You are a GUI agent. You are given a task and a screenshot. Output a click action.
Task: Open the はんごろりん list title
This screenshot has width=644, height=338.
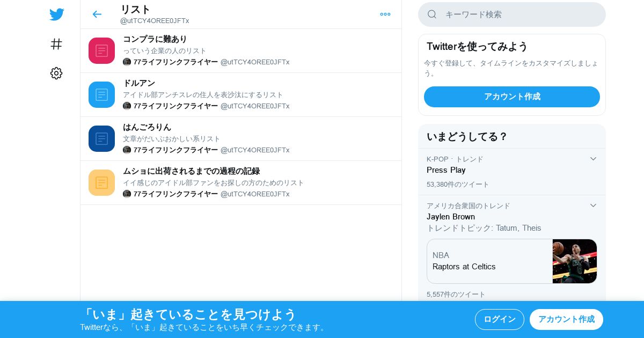point(147,127)
